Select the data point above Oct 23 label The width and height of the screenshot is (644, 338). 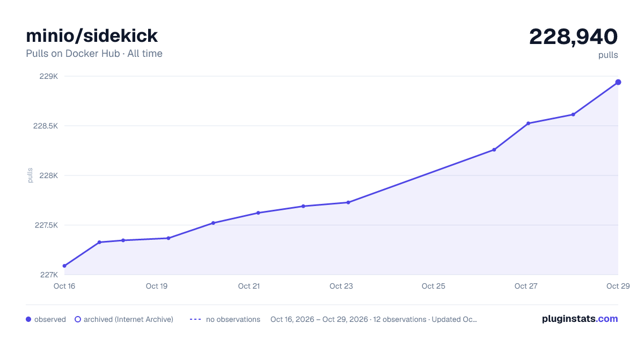point(348,202)
